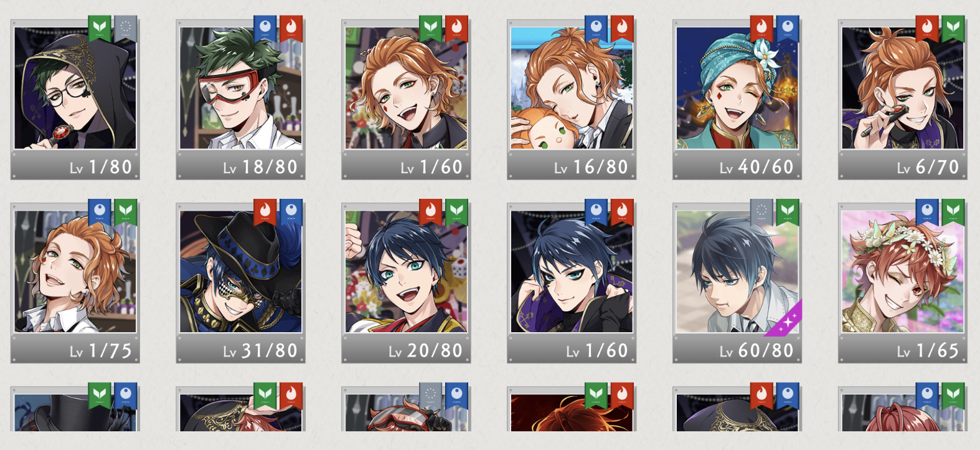The width and height of the screenshot is (980, 450).
Task: Click the red fire icon on Lv 20/80 card
Action: click(x=431, y=212)
